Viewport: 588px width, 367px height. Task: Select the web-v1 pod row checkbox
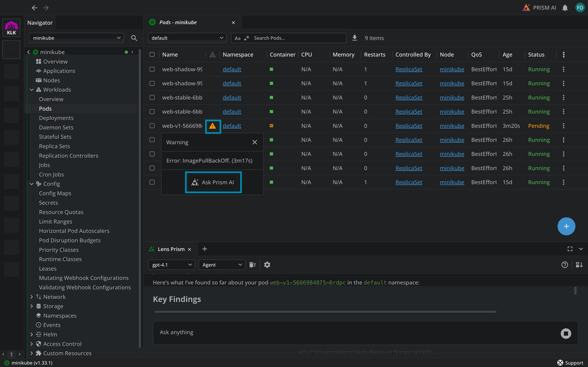152,126
